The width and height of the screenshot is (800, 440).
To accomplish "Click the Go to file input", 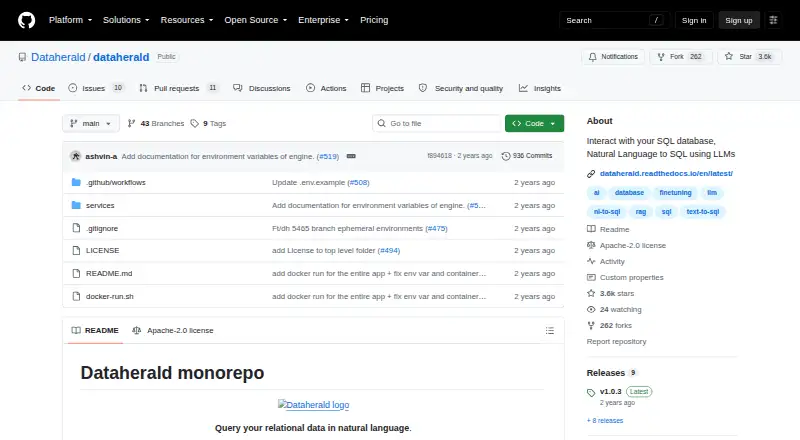I will tap(437, 124).
